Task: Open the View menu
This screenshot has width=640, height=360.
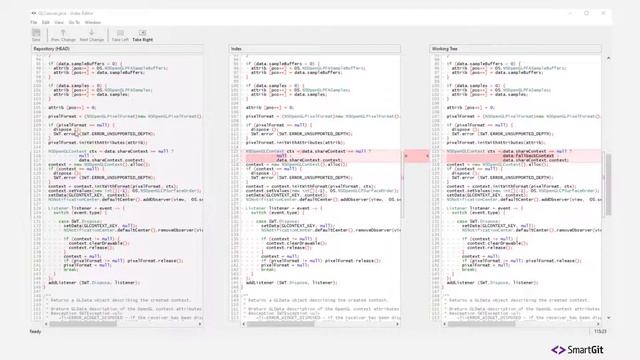Action: tap(59, 22)
